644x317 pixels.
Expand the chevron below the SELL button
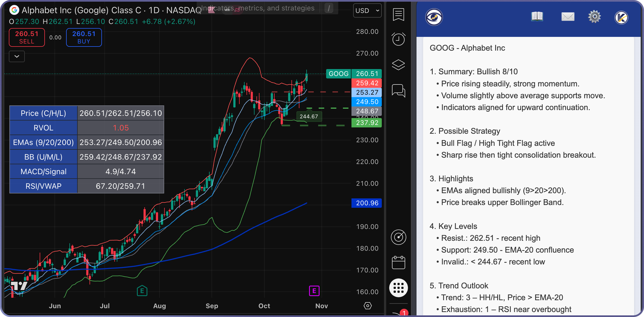17,56
